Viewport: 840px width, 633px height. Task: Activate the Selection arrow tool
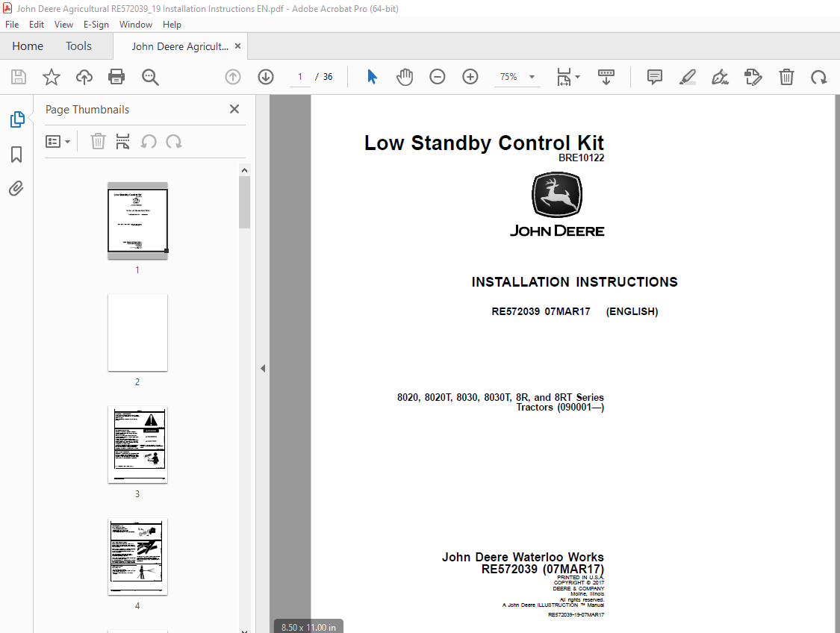pyautogui.click(x=373, y=77)
